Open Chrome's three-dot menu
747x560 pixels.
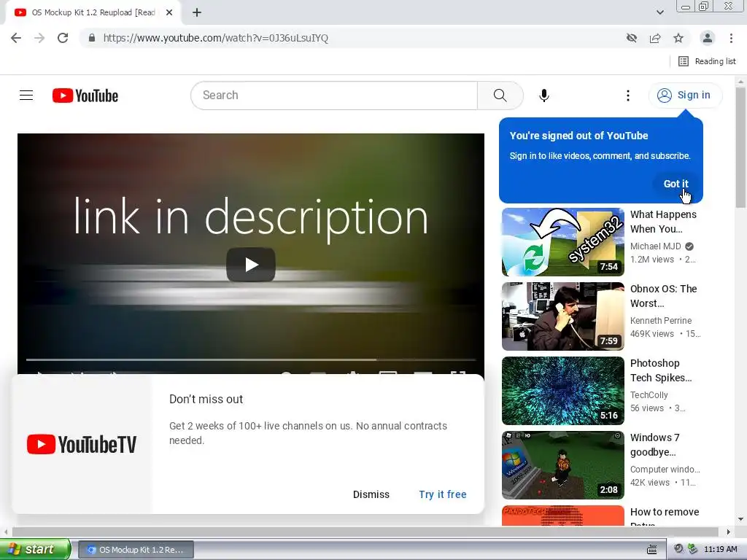coord(731,38)
